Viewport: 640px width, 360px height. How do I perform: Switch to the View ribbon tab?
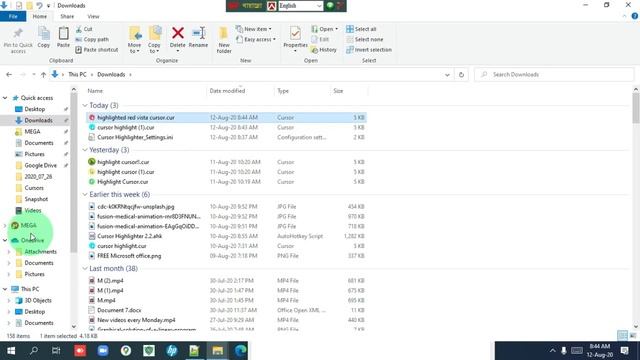point(93,16)
